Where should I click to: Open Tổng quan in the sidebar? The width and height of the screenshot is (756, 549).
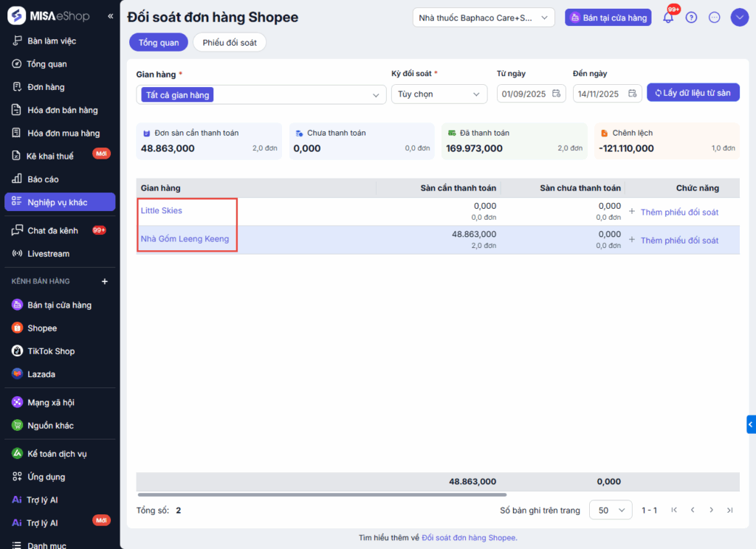click(60, 64)
